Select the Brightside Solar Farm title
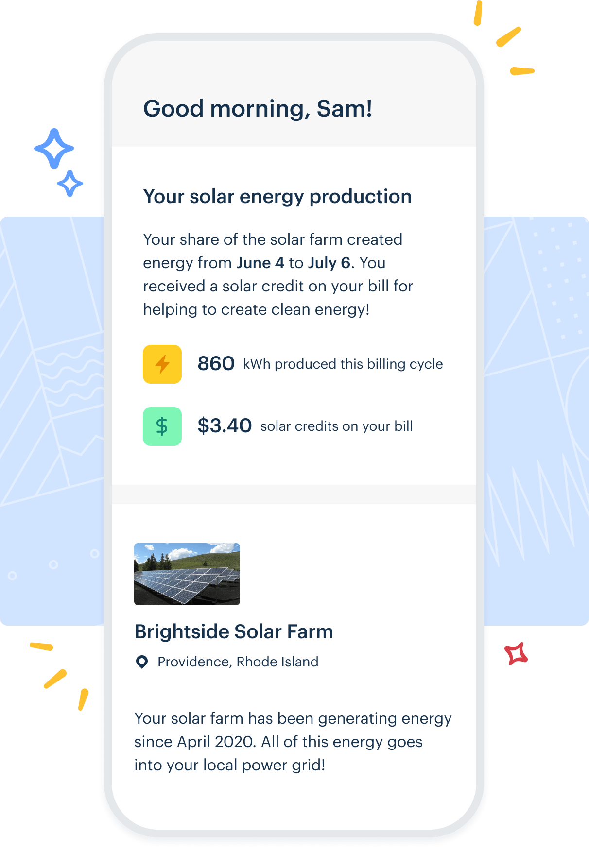This screenshot has height=868, width=589. tap(234, 632)
